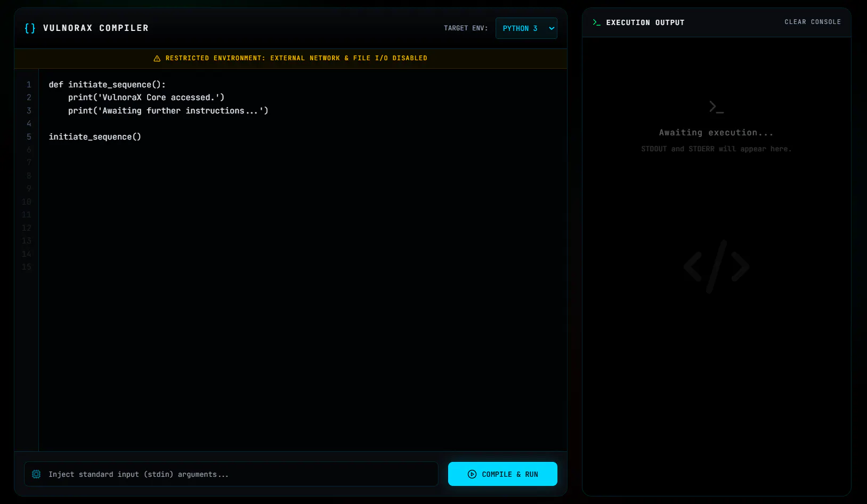The width and height of the screenshot is (867, 504).
Task: Click the warning triangle icon in banner
Action: 157,59
